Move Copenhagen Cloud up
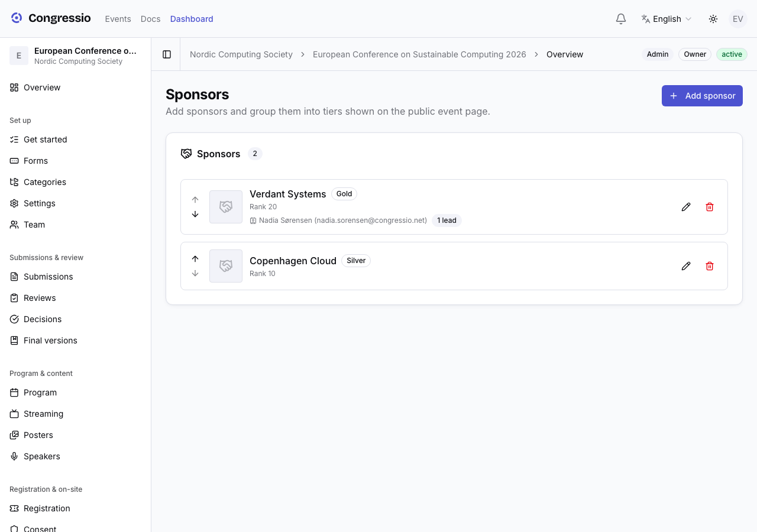757x532 pixels. click(195, 259)
